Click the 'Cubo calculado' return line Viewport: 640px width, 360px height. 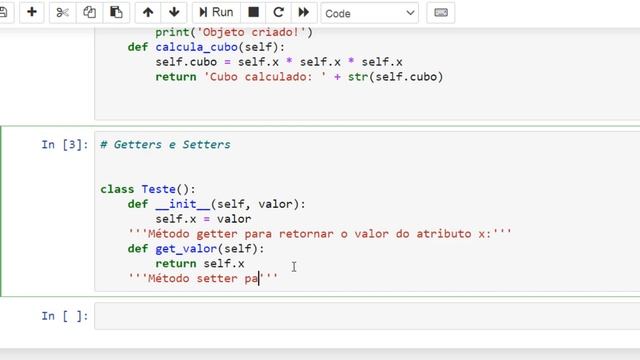(299, 77)
